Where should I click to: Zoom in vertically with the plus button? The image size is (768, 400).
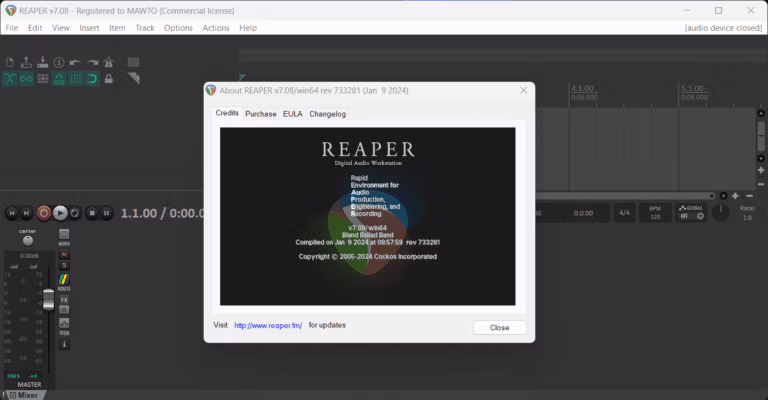point(761,170)
